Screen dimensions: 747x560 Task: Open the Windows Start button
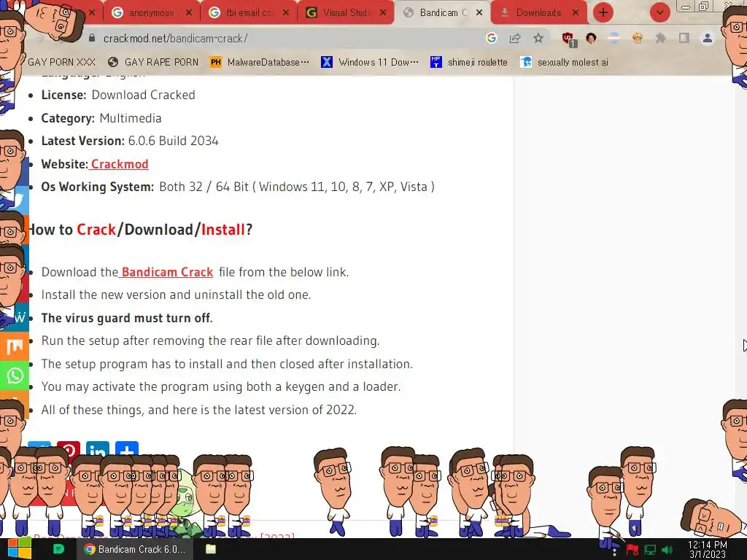tap(19, 549)
